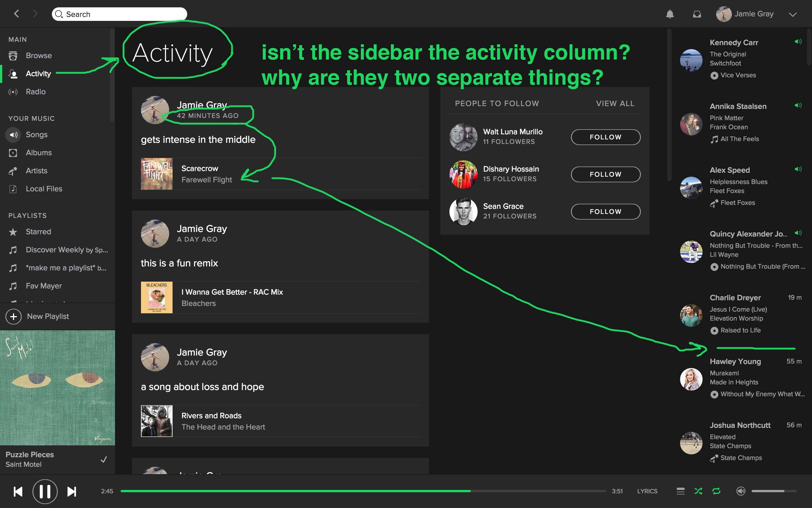Open the Fav Mayer playlist
The height and width of the screenshot is (508, 812).
44,286
